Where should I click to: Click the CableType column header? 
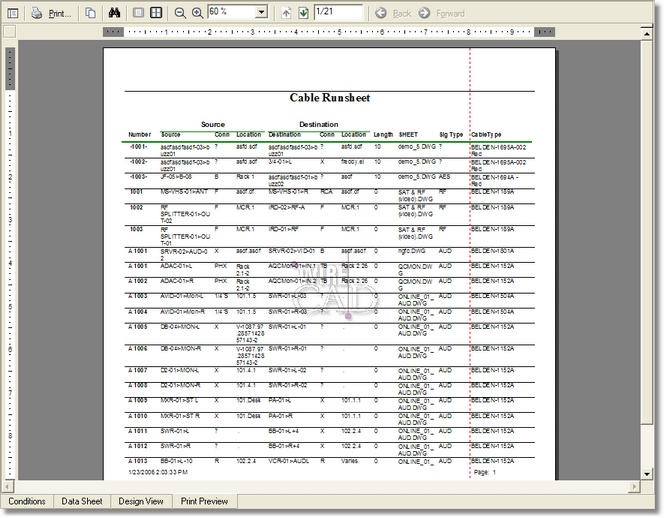pyautogui.click(x=486, y=135)
